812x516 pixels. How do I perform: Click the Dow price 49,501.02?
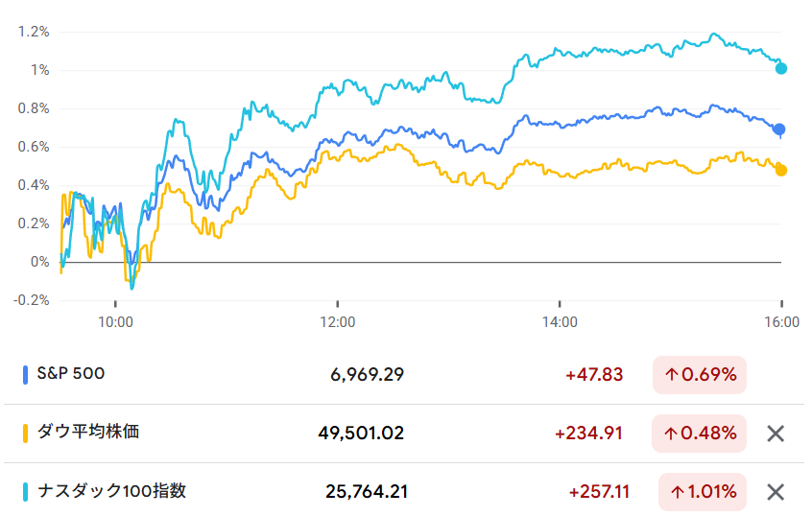(x=361, y=434)
